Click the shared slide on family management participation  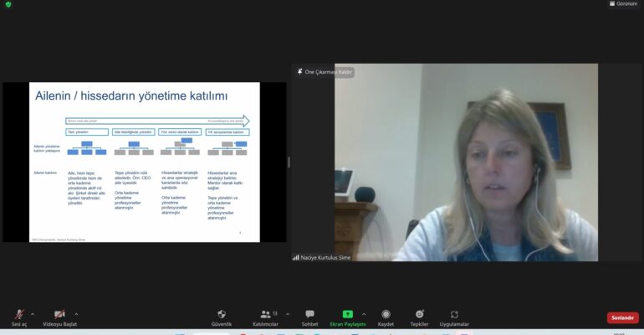coord(143,162)
